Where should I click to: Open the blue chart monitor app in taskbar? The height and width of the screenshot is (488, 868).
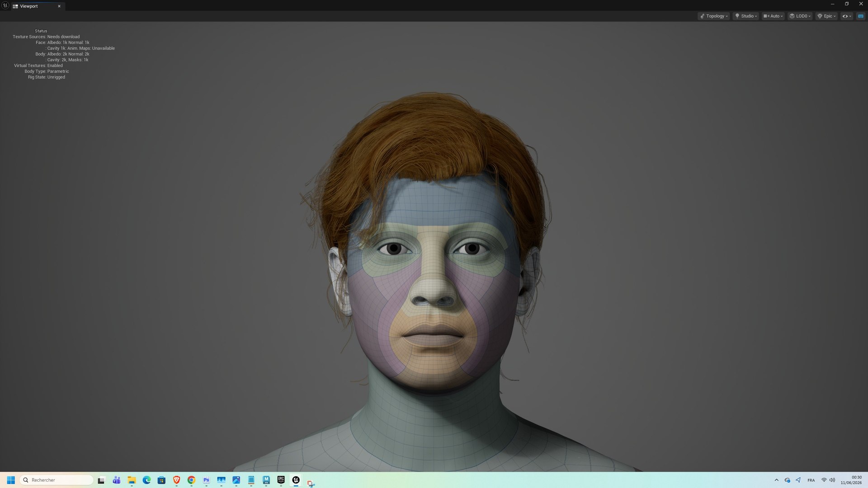click(221, 480)
